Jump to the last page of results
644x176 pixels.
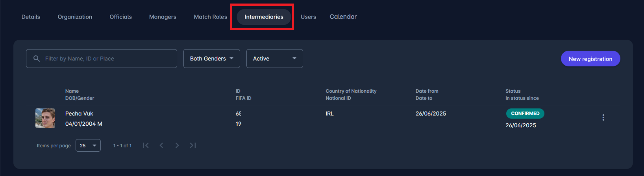click(x=193, y=145)
